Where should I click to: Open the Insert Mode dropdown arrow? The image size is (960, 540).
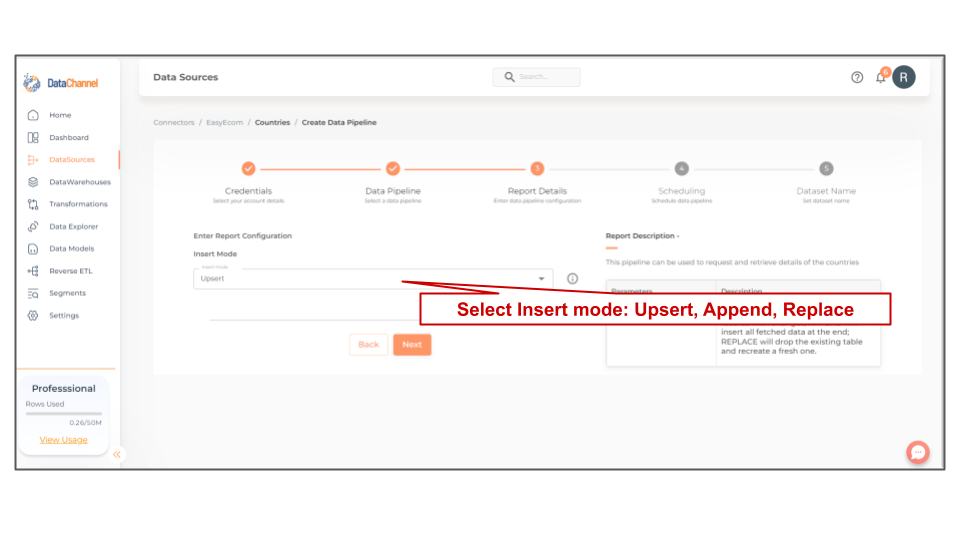click(541, 279)
